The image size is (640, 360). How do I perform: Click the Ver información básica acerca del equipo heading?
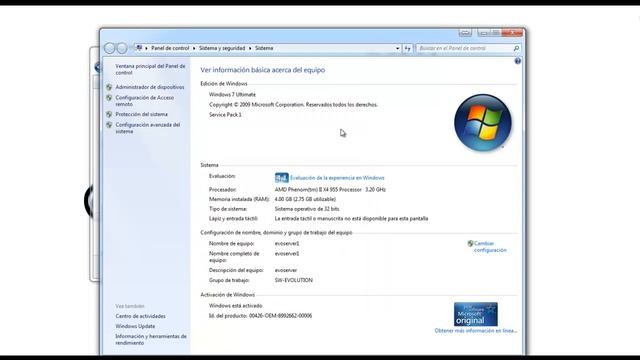[x=263, y=70]
